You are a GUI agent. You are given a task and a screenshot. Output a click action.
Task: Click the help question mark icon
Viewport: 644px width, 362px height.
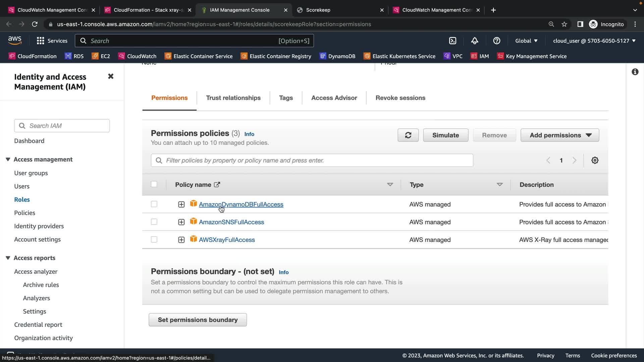(x=497, y=41)
